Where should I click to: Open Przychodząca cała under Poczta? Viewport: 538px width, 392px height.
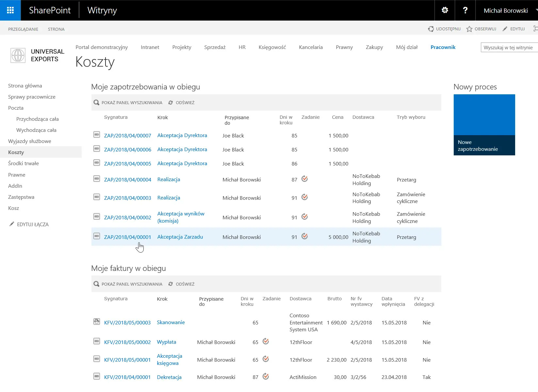(38, 119)
